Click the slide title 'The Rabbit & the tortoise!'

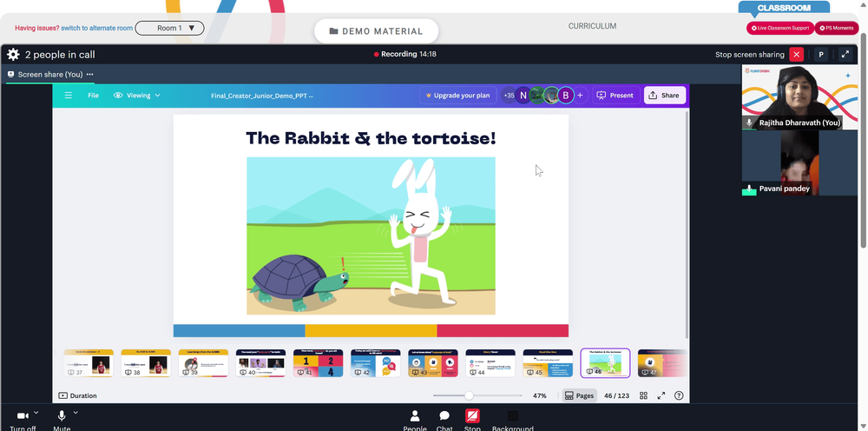(x=371, y=138)
